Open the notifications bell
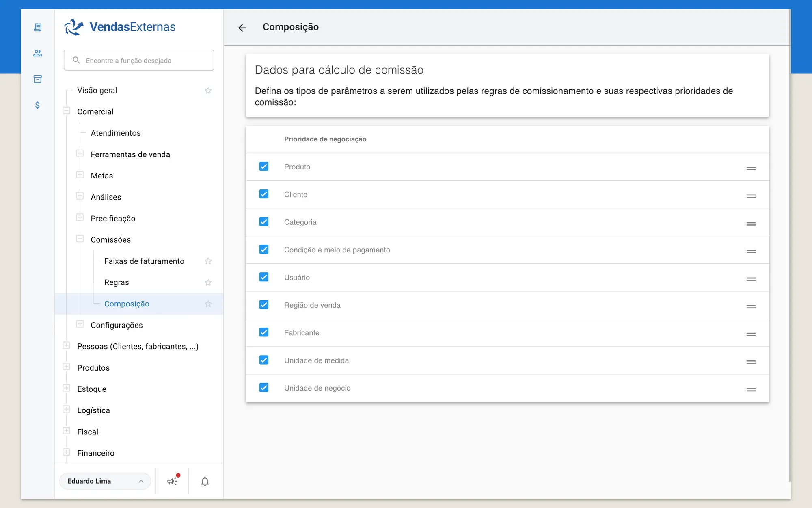812x508 pixels. 205,481
